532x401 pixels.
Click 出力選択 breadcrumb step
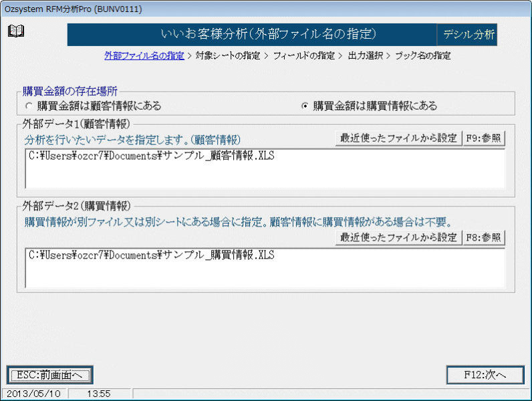(366, 55)
